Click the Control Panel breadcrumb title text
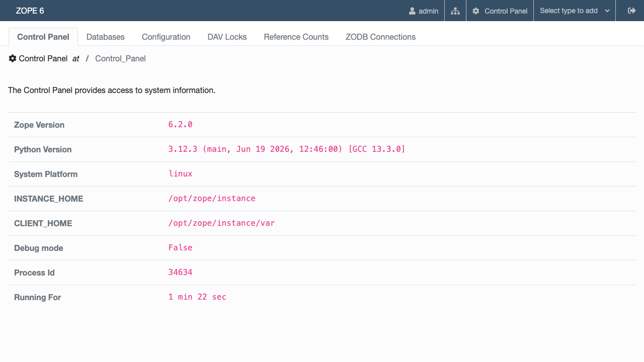The height and width of the screenshot is (362, 644). pyautogui.click(x=43, y=58)
